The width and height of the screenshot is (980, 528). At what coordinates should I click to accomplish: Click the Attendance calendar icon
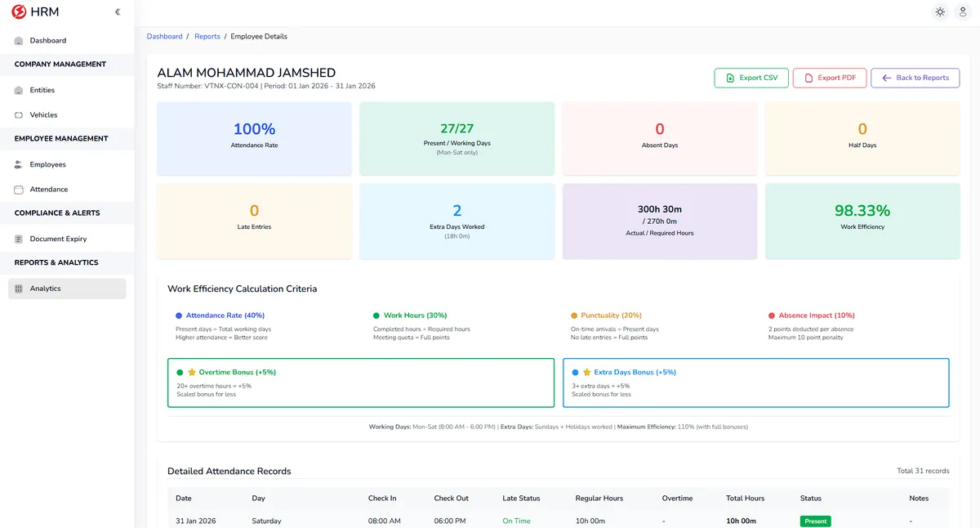(19, 190)
